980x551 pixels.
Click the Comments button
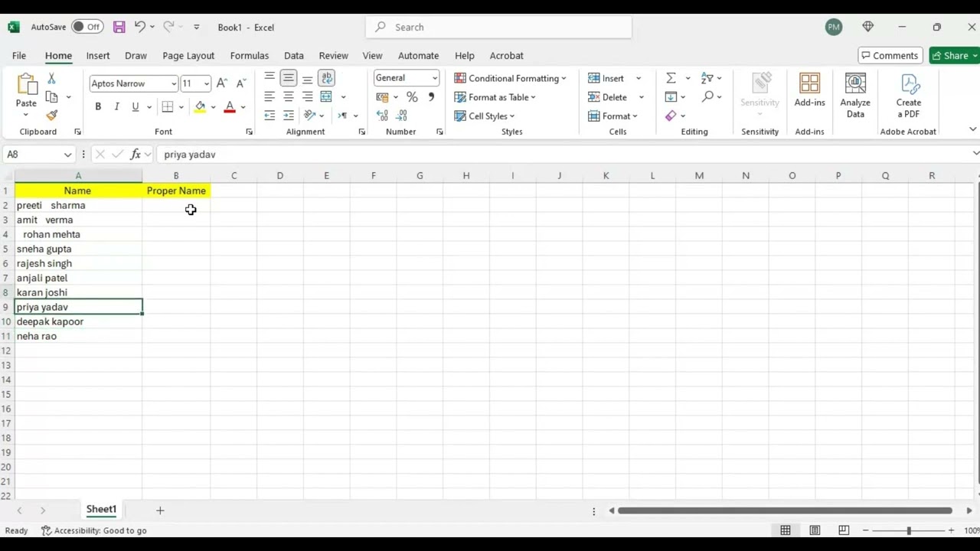tap(889, 56)
